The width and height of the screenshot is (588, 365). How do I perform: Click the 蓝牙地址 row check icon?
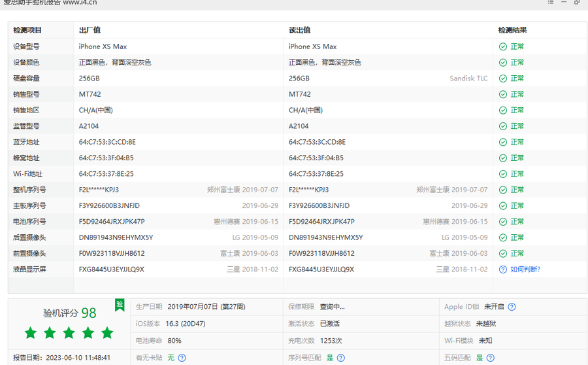point(503,142)
